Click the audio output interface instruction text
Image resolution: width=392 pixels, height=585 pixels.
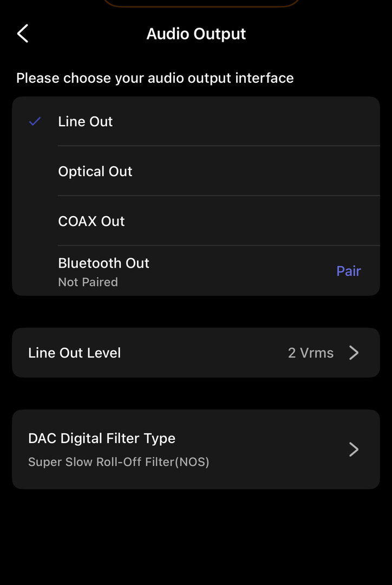tap(155, 78)
